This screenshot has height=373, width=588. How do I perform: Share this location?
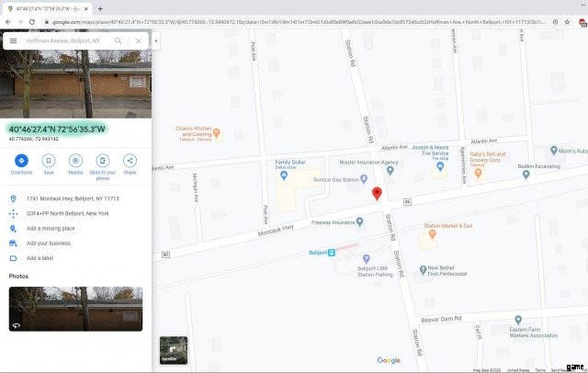click(130, 162)
